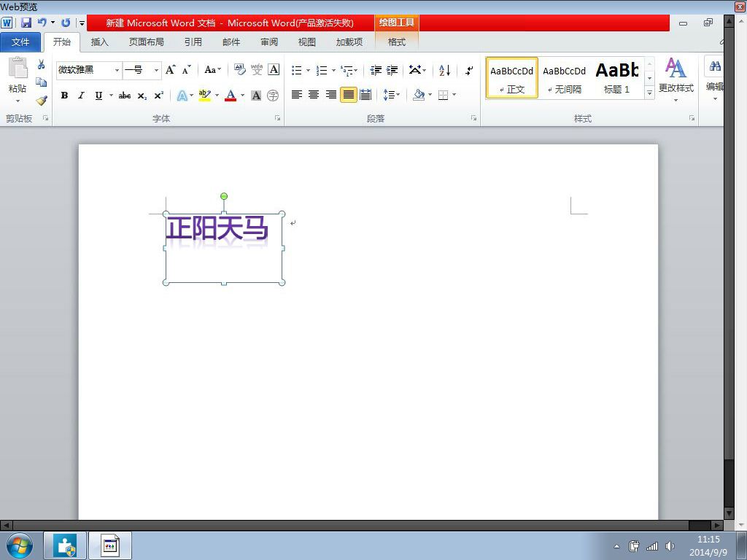Clear formatting with the eraser icon

coord(239,70)
